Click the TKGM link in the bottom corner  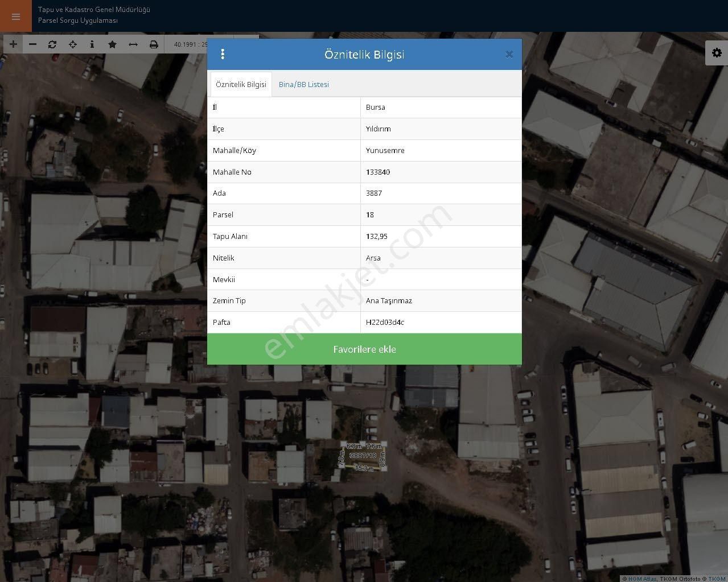[717, 579]
